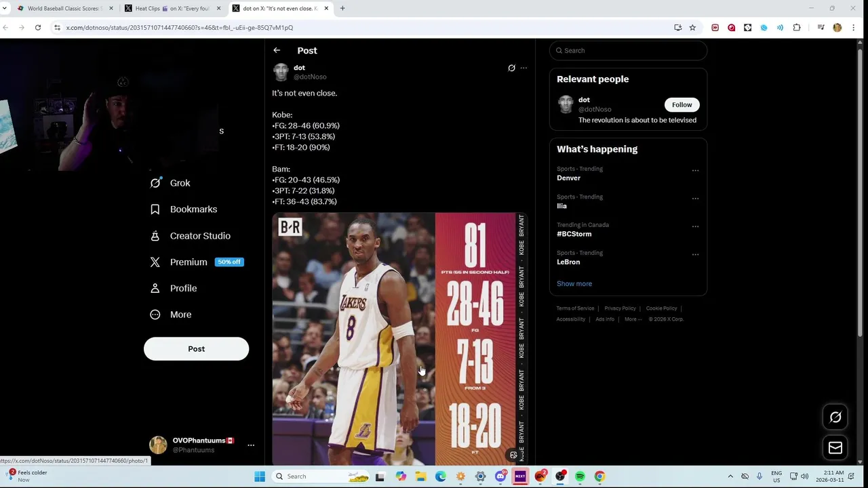Screen dimensions: 868x488
Task: Follow dot in Relevant people
Action: coord(682,104)
